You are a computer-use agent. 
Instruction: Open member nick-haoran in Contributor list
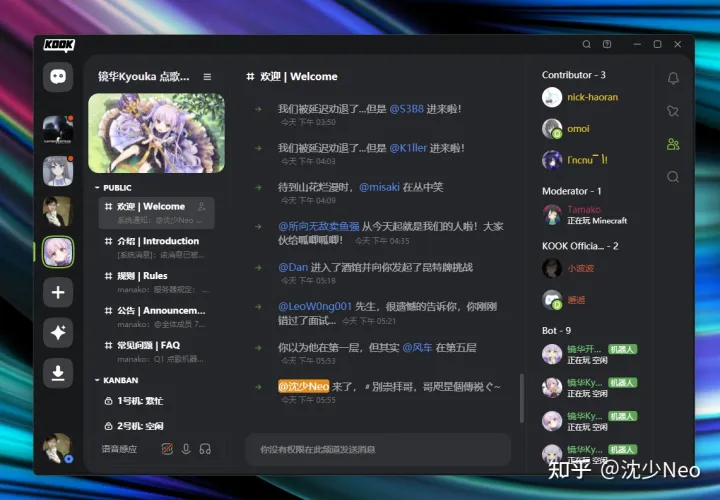[x=592, y=97]
